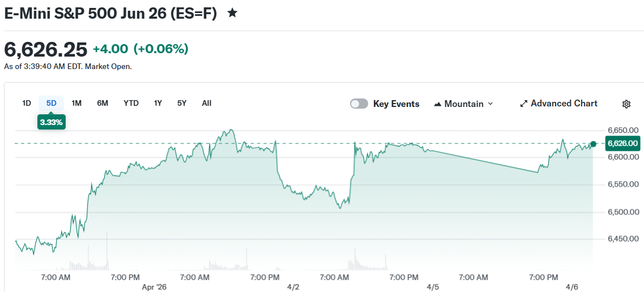The image size is (644, 292).
Task: Show year-to-date (YTD) chart
Action: [x=131, y=103]
